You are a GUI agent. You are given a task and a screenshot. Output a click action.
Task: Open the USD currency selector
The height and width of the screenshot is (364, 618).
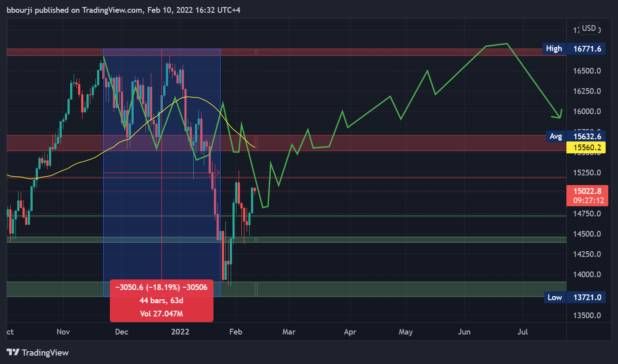589,29
